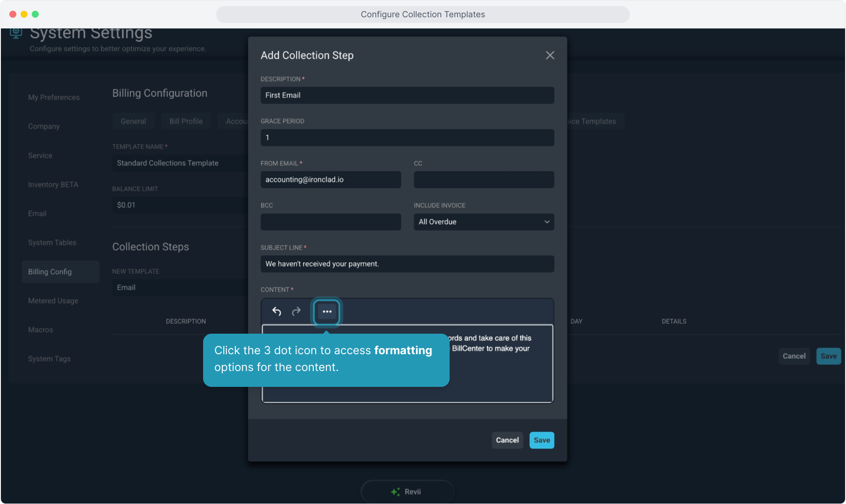Switch to the Bill Profile tab
This screenshot has height=504, width=846.
click(186, 121)
